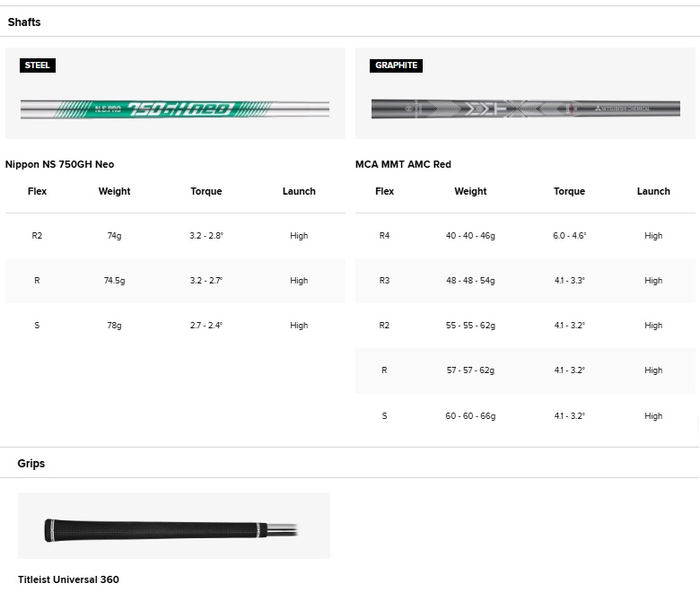700x592 pixels.
Task: Click the Nippon steel shaft image
Action: 175,109
